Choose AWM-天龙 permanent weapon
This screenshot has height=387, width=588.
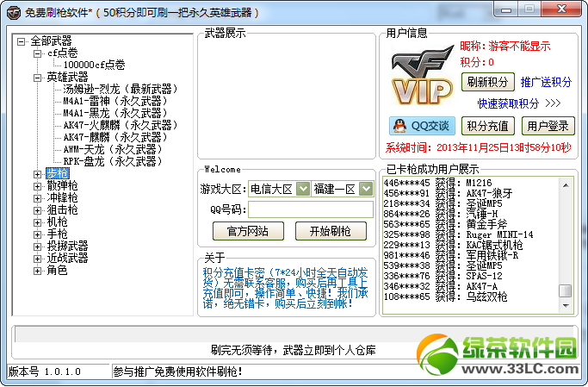(x=112, y=149)
